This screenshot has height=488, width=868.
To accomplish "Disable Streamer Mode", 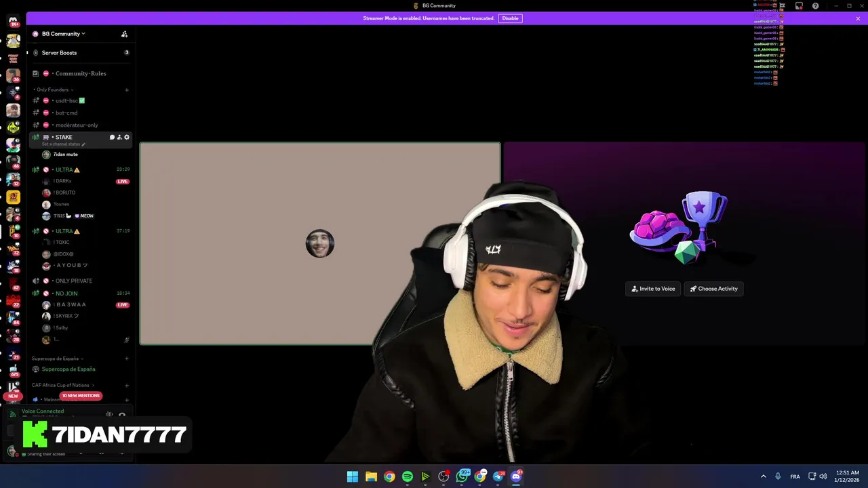I will coord(510,18).
